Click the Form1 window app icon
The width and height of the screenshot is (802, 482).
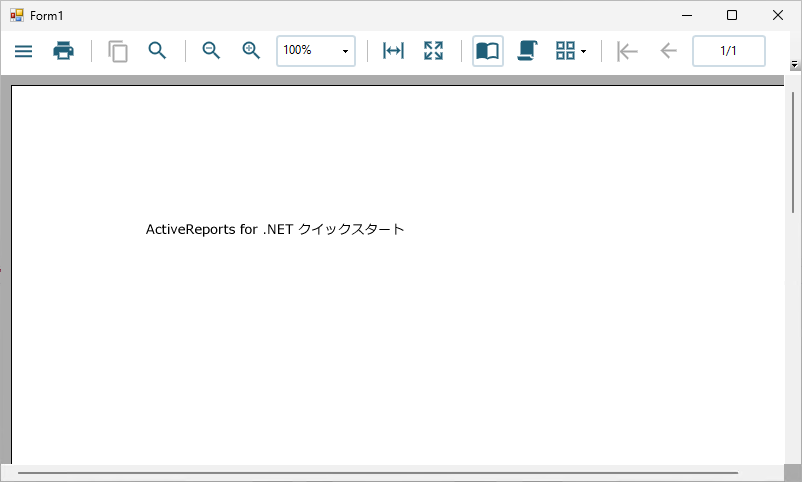pyautogui.click(x=17, y=15)
